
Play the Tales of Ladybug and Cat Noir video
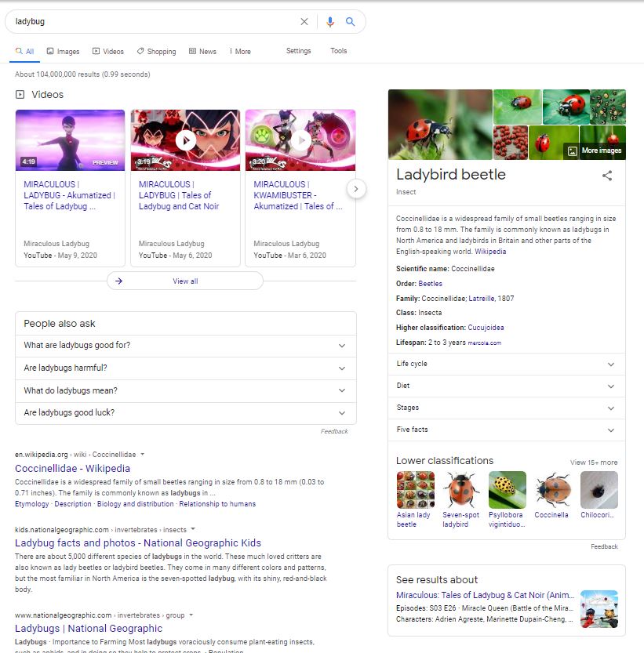coord(185,140)
